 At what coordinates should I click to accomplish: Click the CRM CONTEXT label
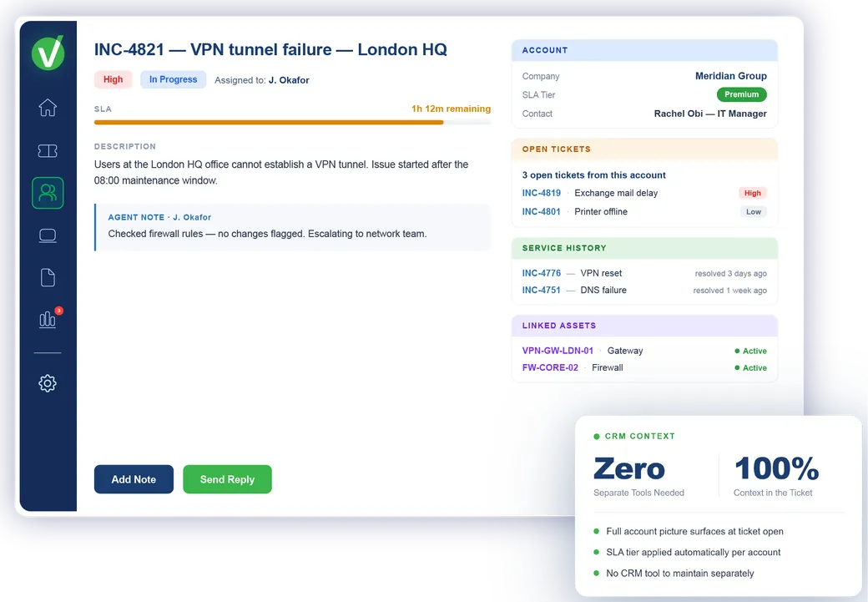pyautogui.click(x=639, y=437)
